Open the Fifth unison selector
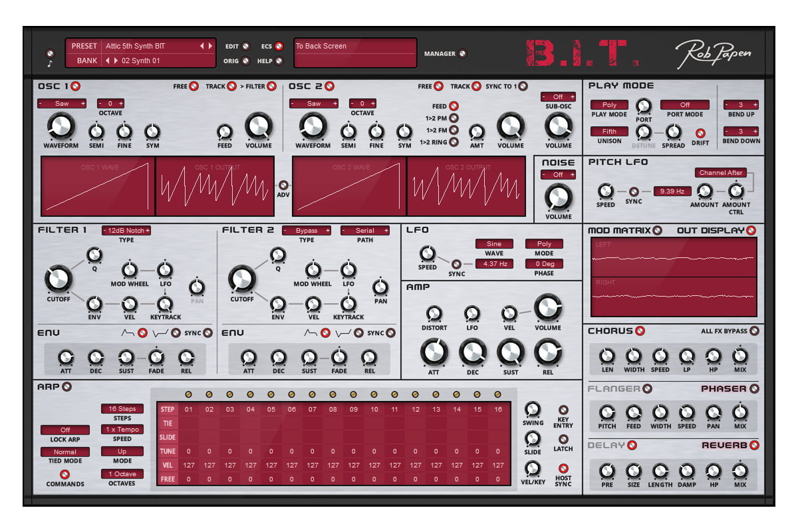 pos(610,132)
